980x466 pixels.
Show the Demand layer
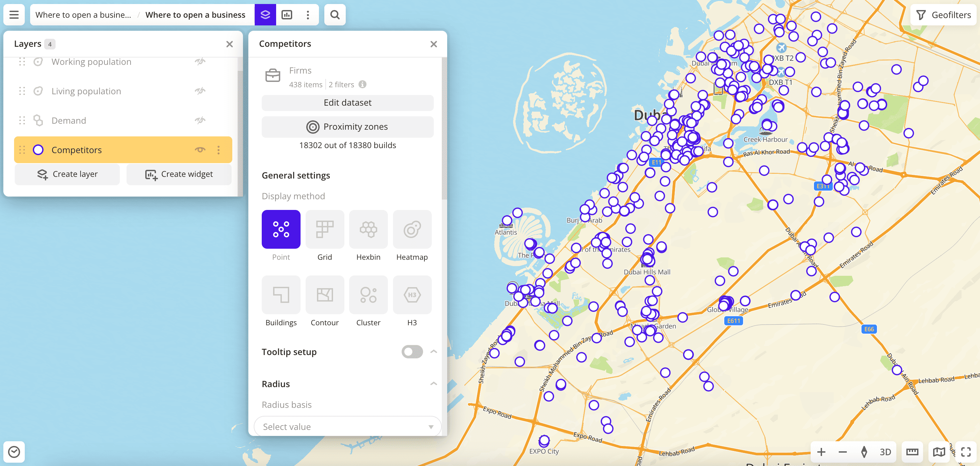pyautogui.click(x=200, y=120)
